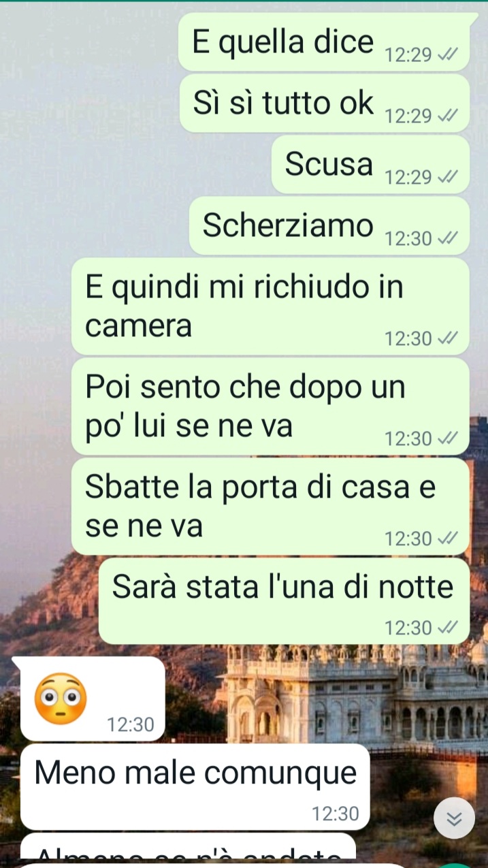Tap ticks on 'E quindi mi richiudo' message
This screenshot has height=868, width=488.
pyautogui.click(x=447, y=338)
